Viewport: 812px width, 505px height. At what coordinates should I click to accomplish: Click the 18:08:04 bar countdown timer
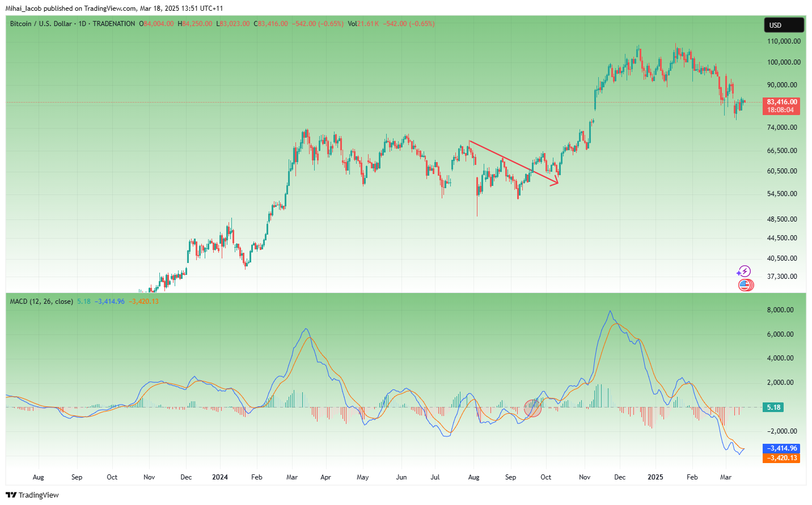pos(781,110)
